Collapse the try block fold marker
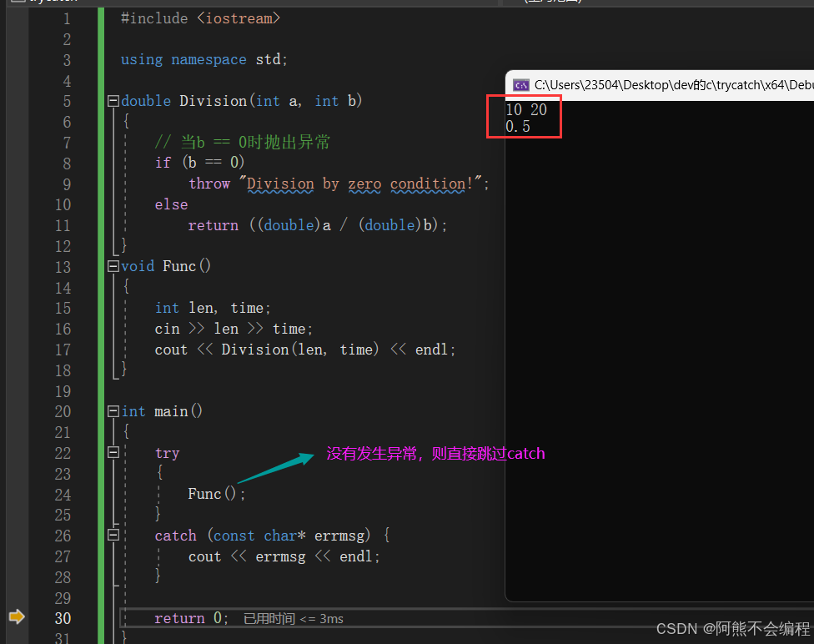The height and width of the screenshot is (644, 814). point(113,452)
